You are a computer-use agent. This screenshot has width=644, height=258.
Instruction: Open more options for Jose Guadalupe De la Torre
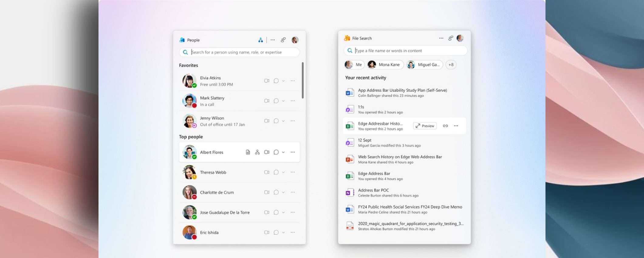point(293,212)
